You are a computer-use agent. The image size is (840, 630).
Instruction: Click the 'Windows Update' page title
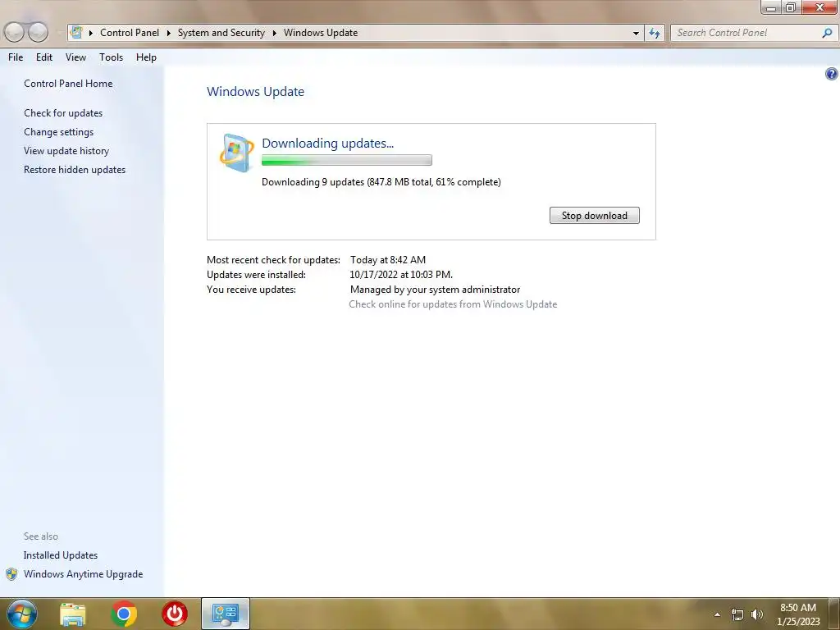(256, 92)
